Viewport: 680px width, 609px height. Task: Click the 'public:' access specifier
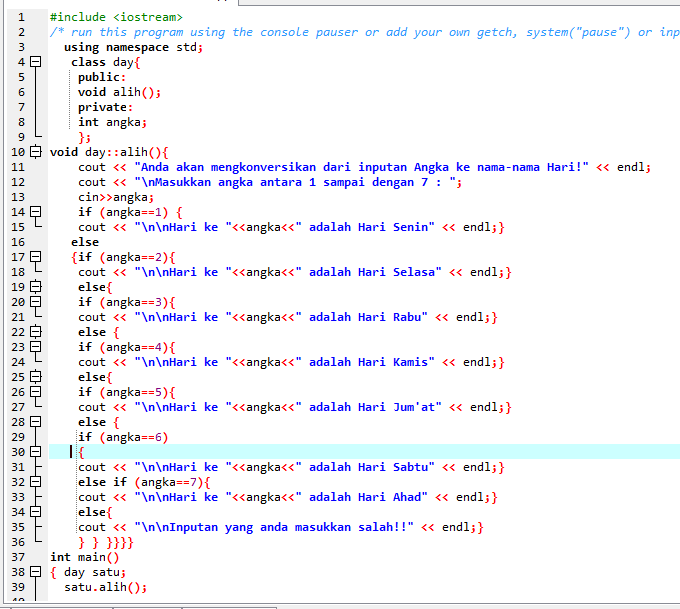[x=102, y=77]
